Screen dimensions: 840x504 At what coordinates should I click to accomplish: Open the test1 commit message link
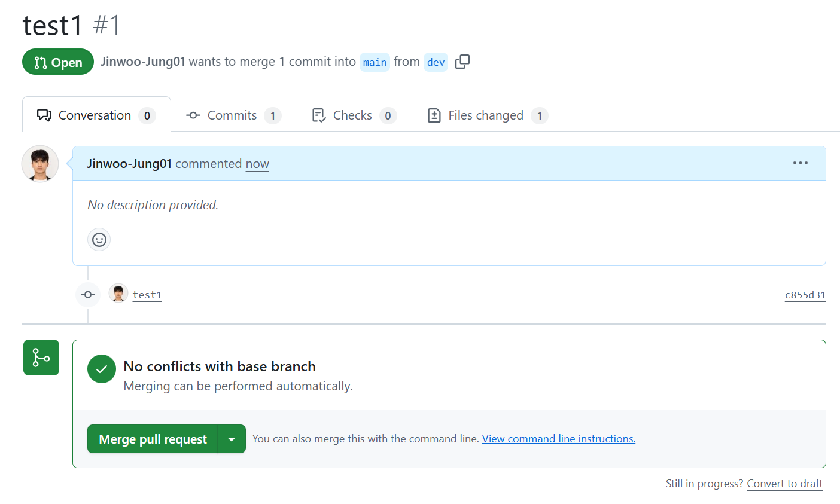(147, 295)
